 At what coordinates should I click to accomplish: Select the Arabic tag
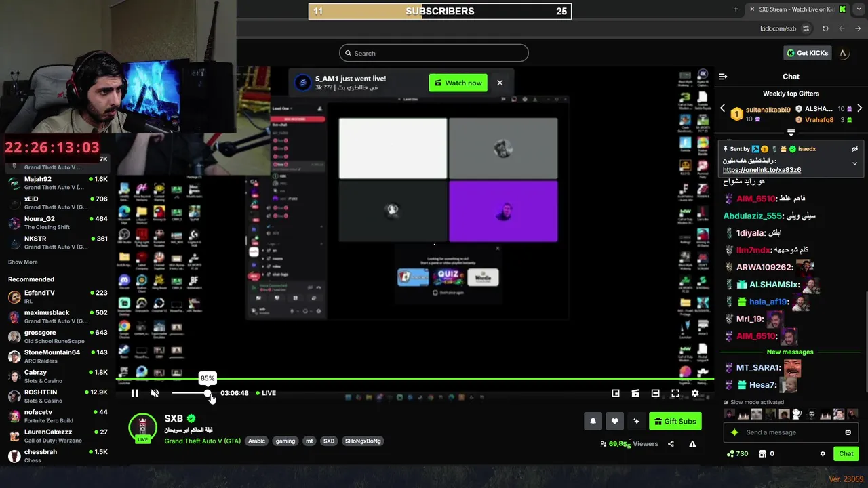256,441
